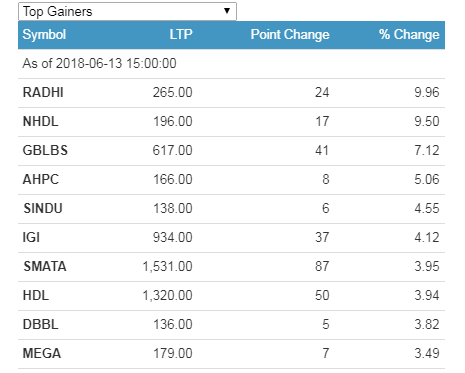Image resolution: width=465 pixels, height=373 pixels.
Task: Open the Top Gainers dropdown
Action: (x=127, y=11)
